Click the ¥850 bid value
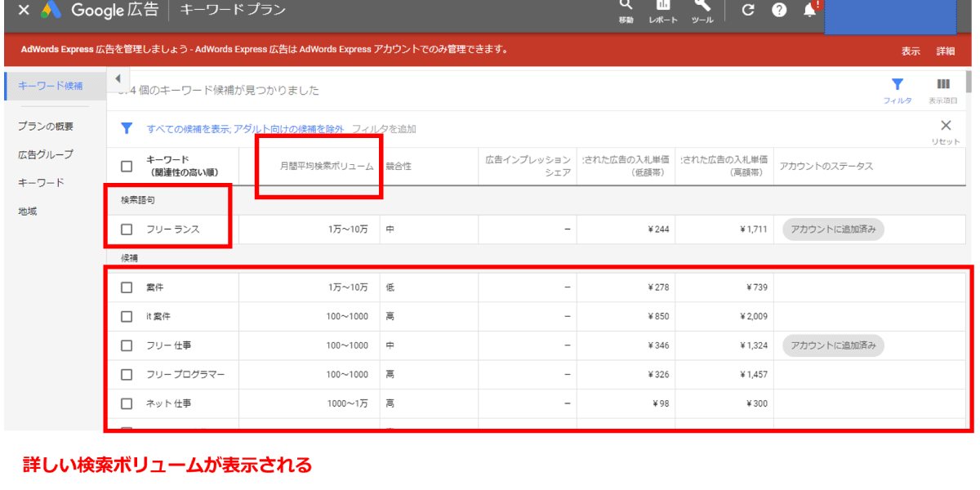 point(658,316)
